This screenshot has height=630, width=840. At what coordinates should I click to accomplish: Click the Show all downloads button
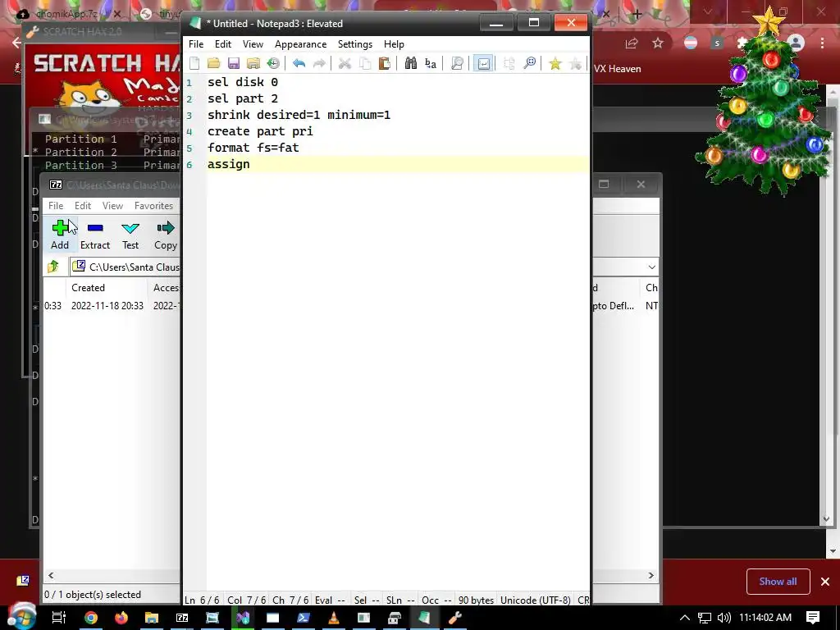(778, 582)
